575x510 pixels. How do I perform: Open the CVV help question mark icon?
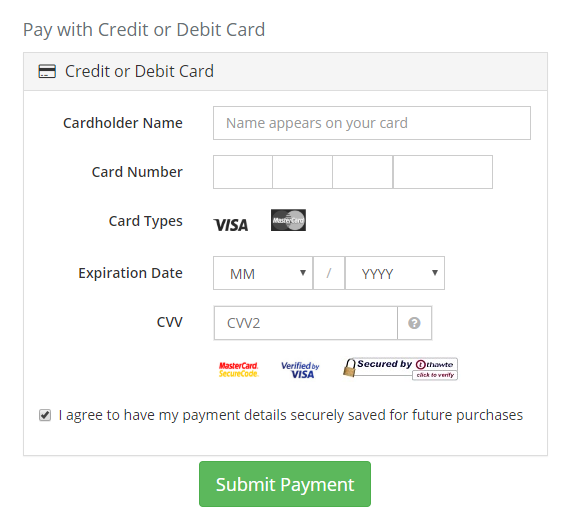tap(414, 323)
